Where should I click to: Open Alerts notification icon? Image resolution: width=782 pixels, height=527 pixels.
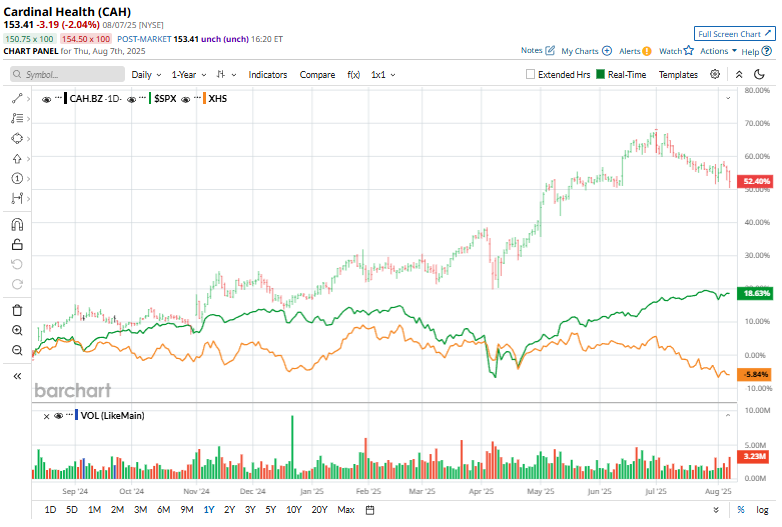click(647, 51)
